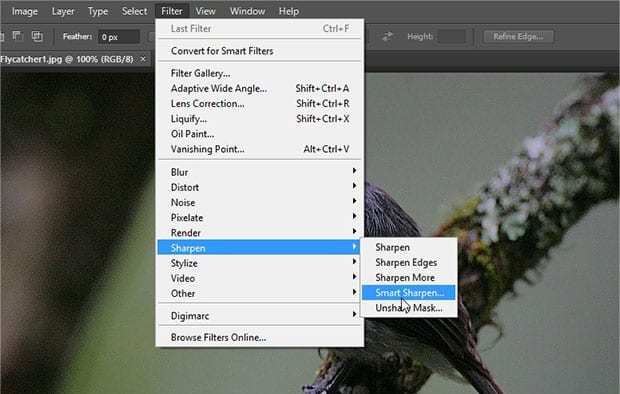Viewport: 620px width, 394px height.
Task: Swap width and height icon
Action: point(387,37)
